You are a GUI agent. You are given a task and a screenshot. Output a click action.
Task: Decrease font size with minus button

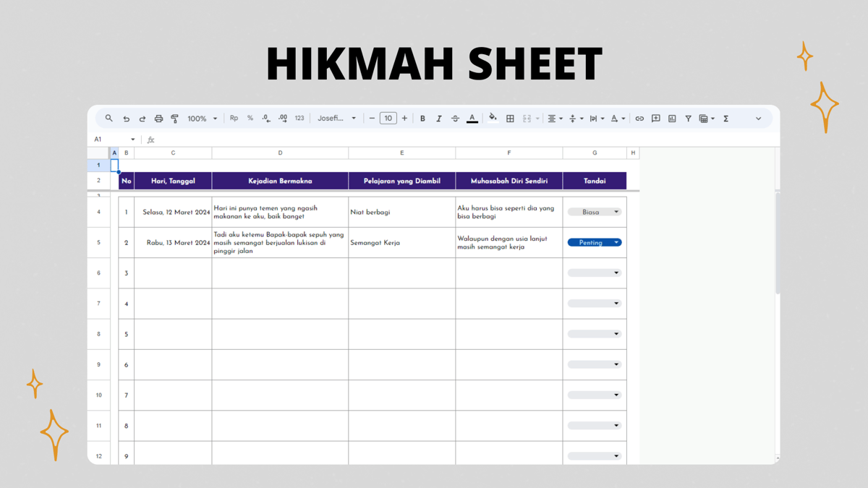pos(372,119)
